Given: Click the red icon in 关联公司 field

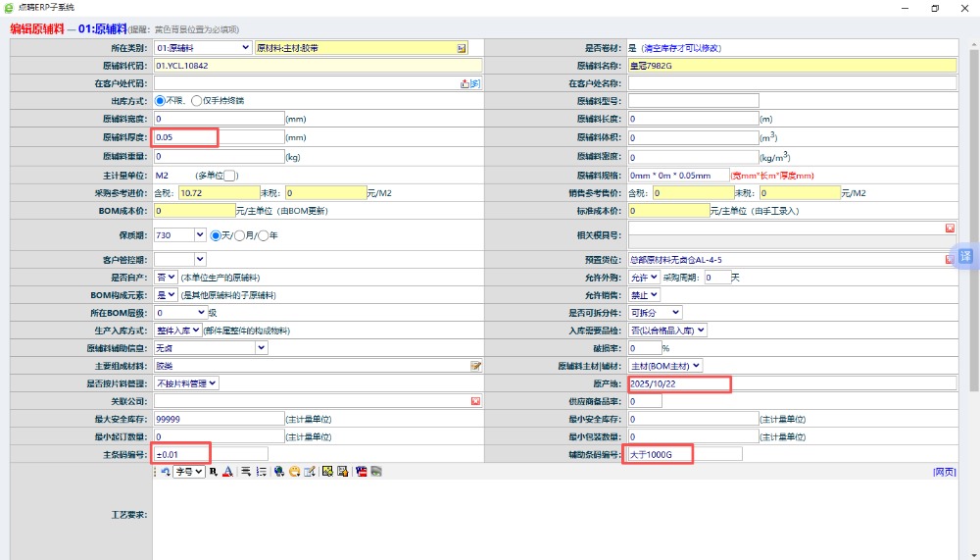Looking at the screenshot, I should pos(476,401).
